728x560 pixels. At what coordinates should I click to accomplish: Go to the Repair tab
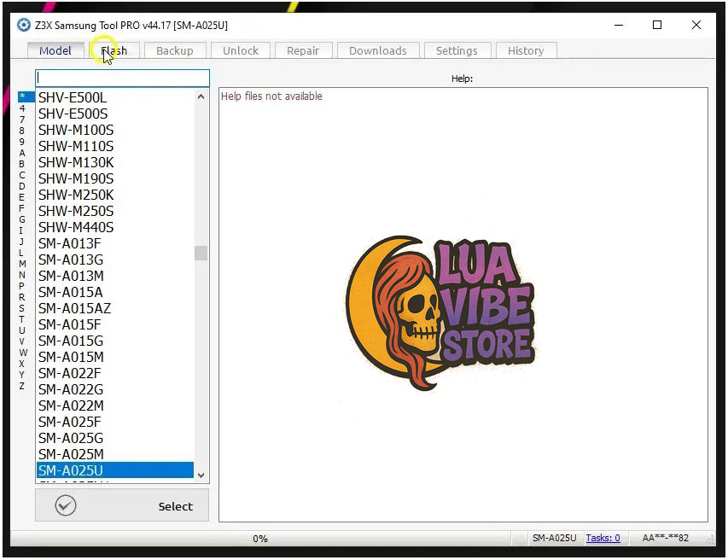(302, 50)
